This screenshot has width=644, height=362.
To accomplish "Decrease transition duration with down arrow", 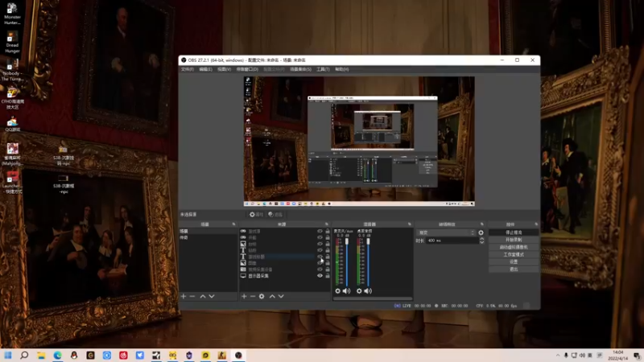I will point(481,243).
